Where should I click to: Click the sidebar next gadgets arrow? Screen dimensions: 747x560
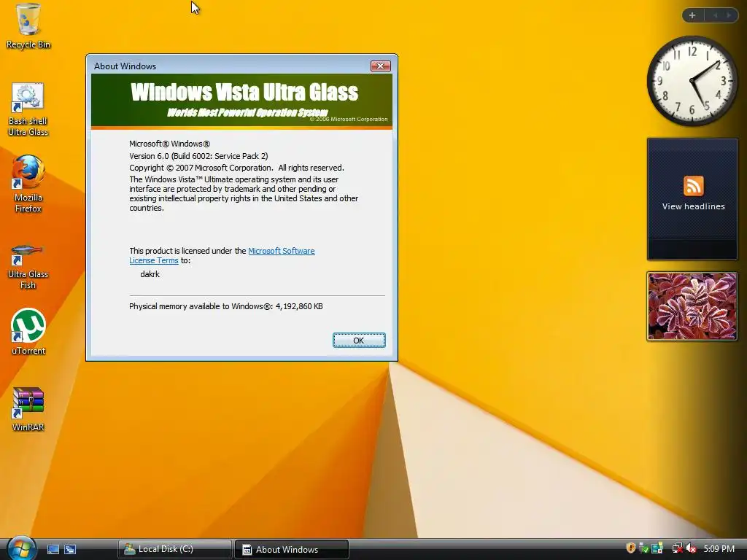pos(729,15)
